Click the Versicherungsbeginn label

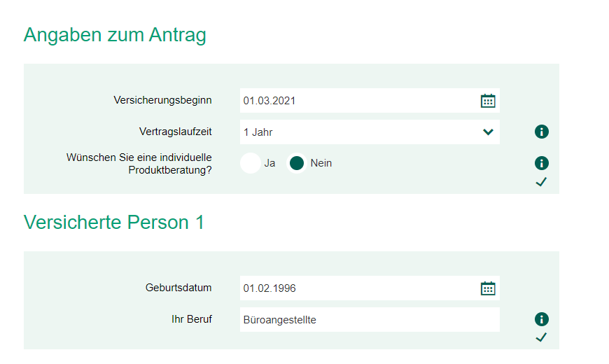(x=162, y=100)
